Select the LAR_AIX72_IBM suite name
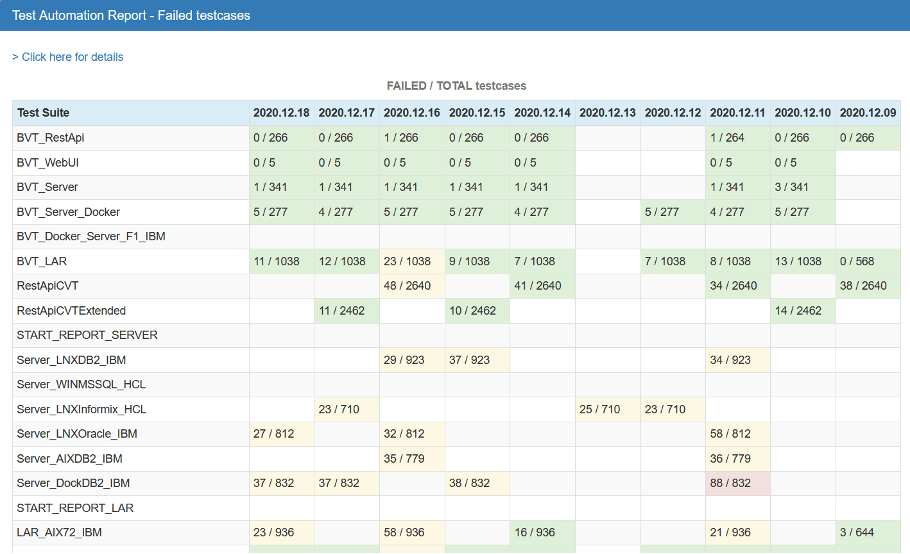Image resolution: width=910 pixels, height=554 pixels. (61, 532)
